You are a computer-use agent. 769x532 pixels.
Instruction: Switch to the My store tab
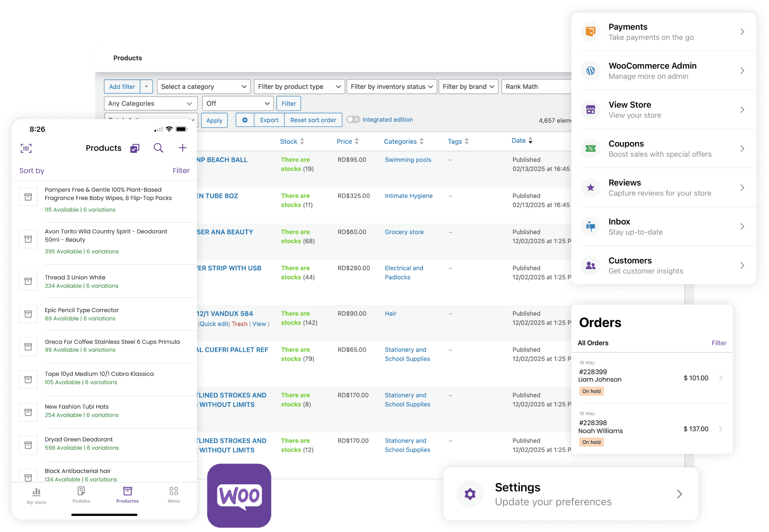tap(37, 496)
